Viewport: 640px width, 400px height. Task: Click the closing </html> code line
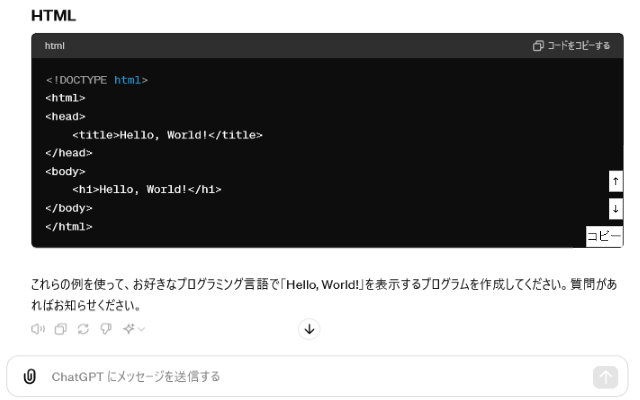pyautogui.click(x=69, y=227)
